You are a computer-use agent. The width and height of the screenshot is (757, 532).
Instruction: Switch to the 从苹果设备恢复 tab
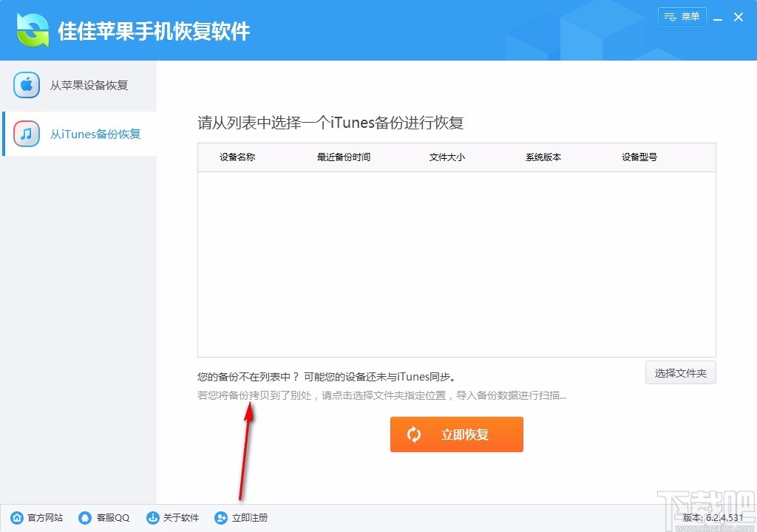[x=76, y=85]
